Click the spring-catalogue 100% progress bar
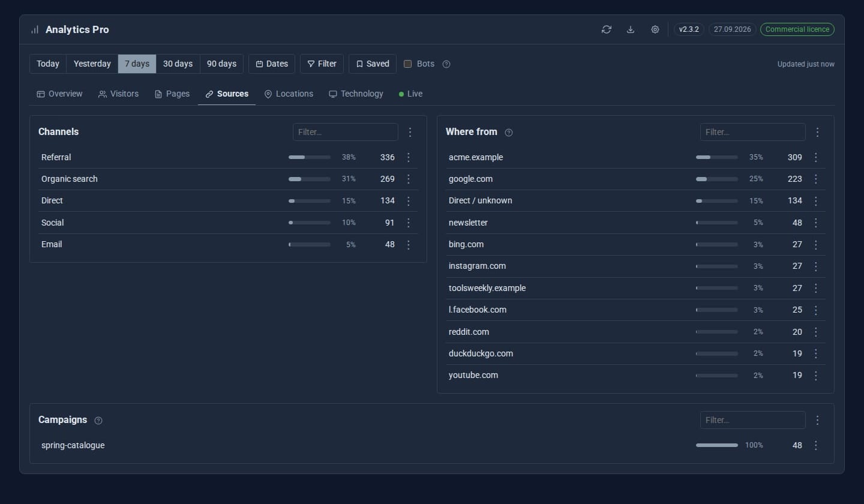Screen dimensions: 864x504 [x=717, y=445]
